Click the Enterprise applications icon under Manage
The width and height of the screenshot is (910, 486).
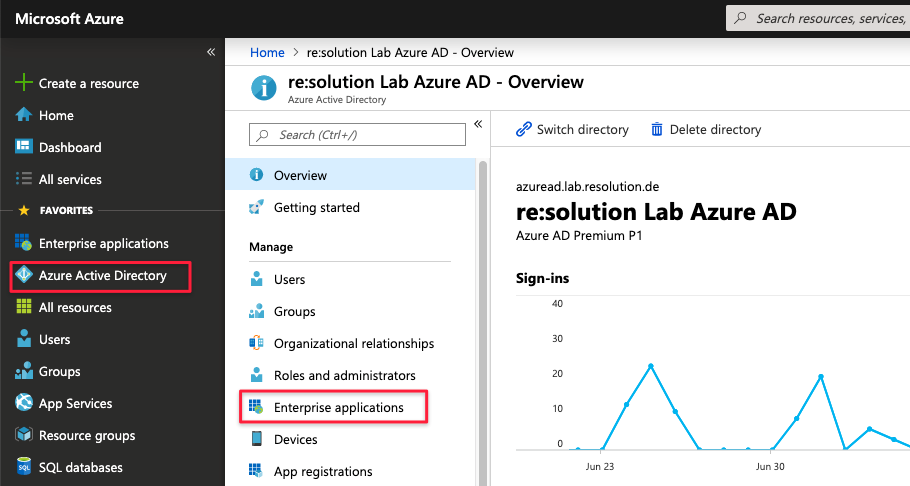(256, 406)
